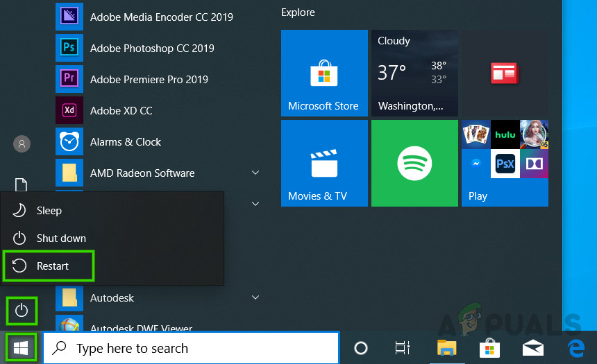Open the PsX Photoshop Express icon
This screenshot has height=364, width=597.
pos(505,164)
